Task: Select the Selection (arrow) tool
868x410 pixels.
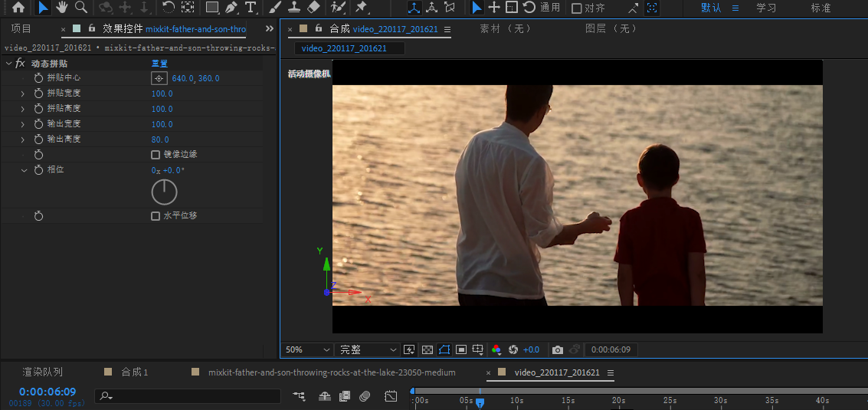Action: [x=43, y=7]
